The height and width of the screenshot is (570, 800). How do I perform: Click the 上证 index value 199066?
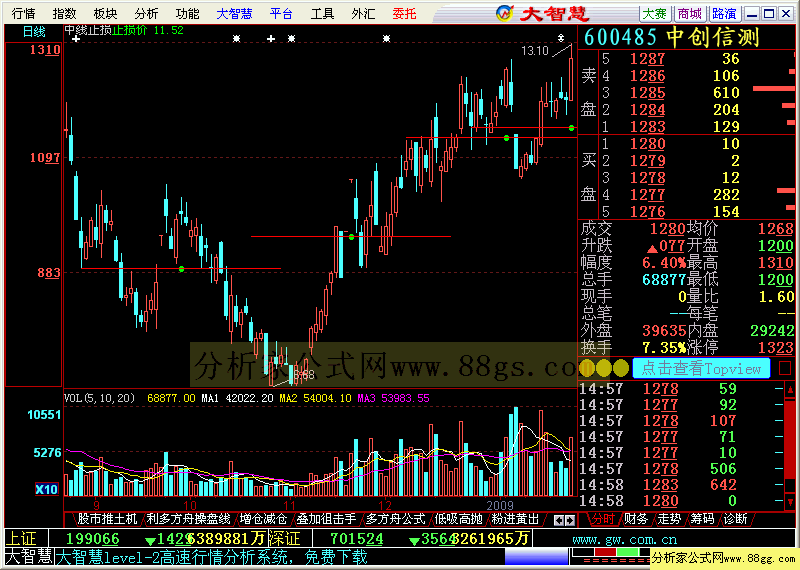pos(92,539)
